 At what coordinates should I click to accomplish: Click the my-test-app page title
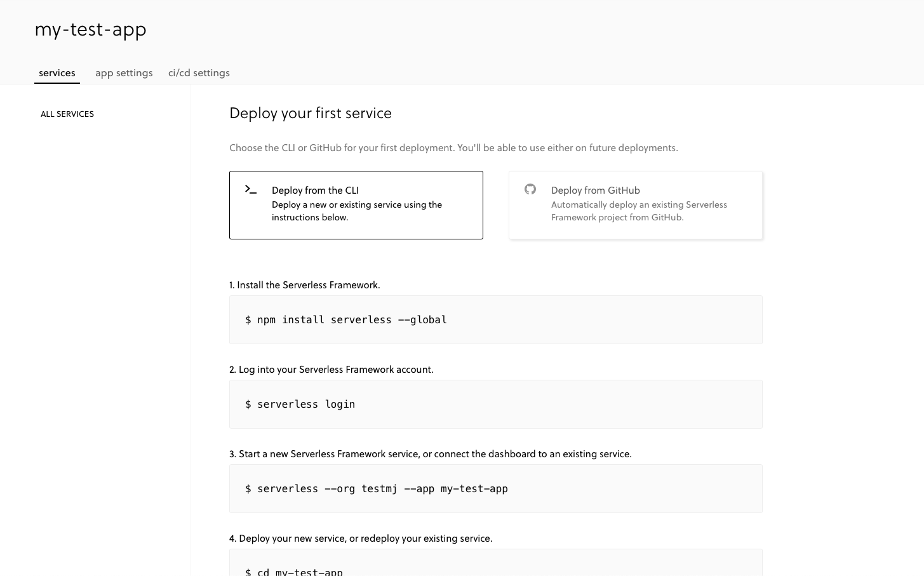tap(91, 30)
